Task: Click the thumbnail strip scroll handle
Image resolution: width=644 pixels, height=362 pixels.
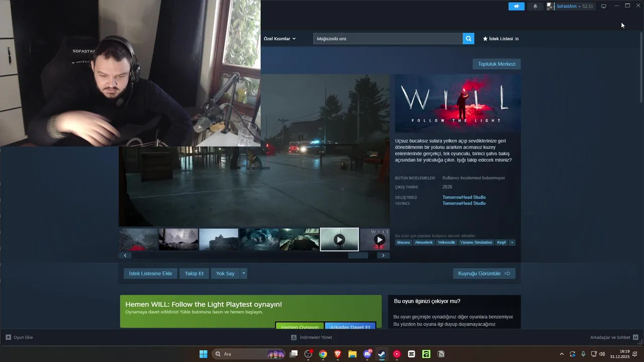Action: pos(358,255)
